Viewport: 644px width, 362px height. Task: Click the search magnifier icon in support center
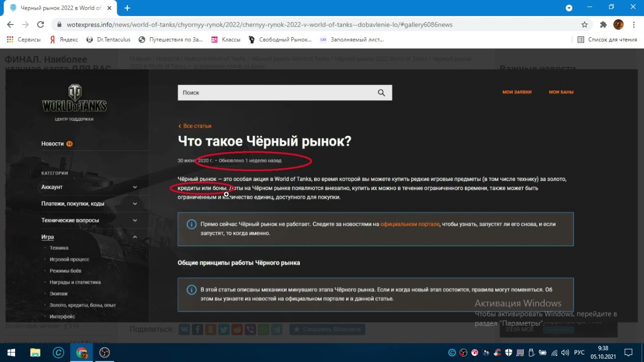tap(381, 93)
